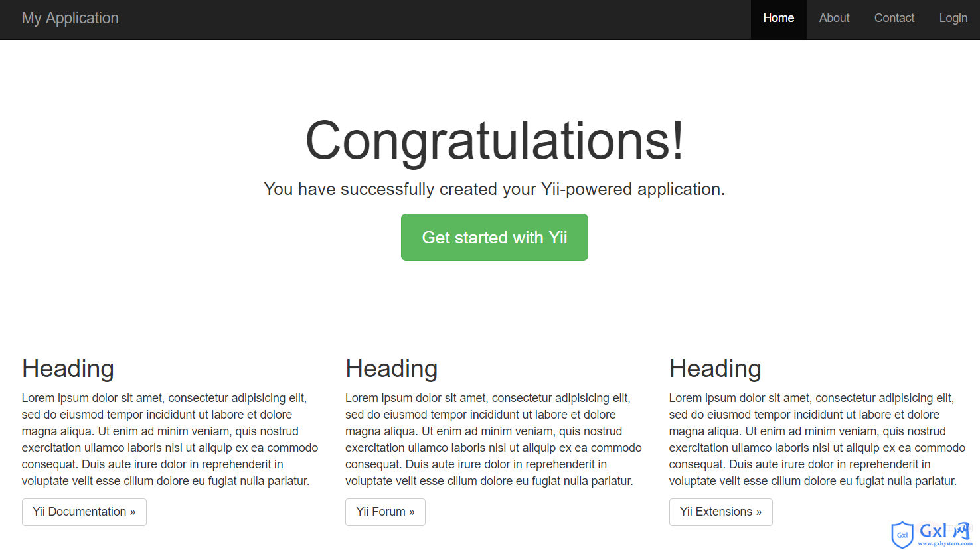Visit the Yii Forum button
The image size is (980, 550).
click(385, 512)
